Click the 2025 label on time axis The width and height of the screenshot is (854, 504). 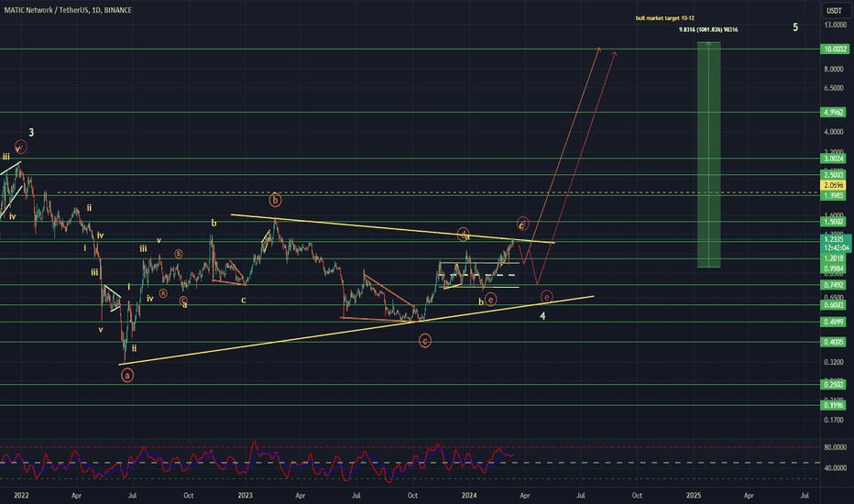tap(694, 495)
